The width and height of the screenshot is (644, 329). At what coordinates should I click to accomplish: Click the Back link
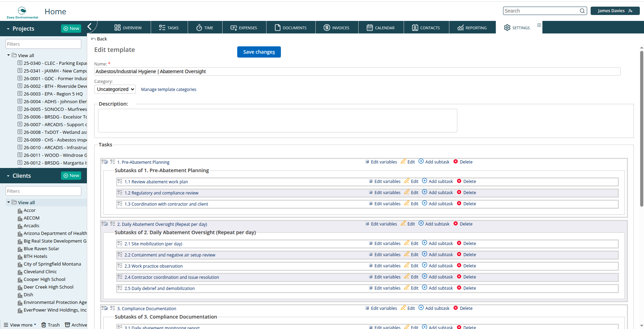tap(99, 39)
